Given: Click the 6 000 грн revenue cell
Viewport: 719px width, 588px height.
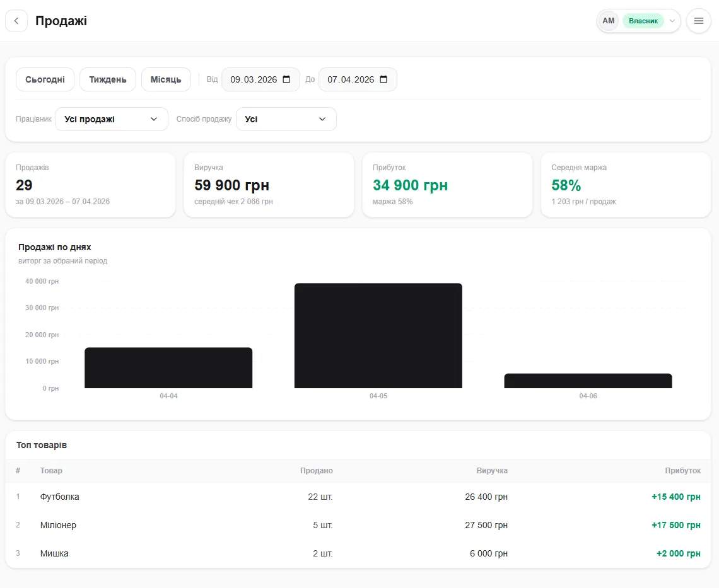Looking at the screenshot, I should pyautogui.click(x=489, y=553).
